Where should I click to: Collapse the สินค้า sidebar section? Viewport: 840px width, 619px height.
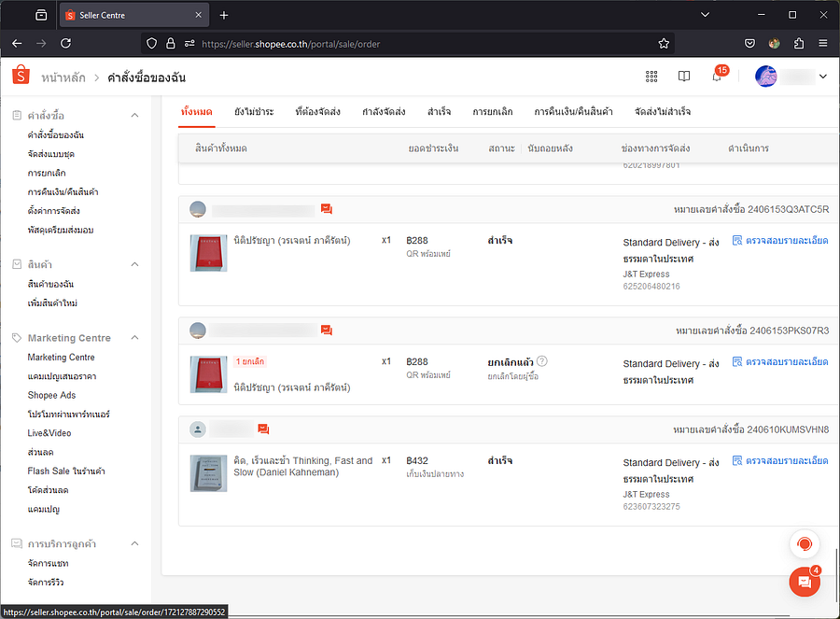tap(134, 264)
